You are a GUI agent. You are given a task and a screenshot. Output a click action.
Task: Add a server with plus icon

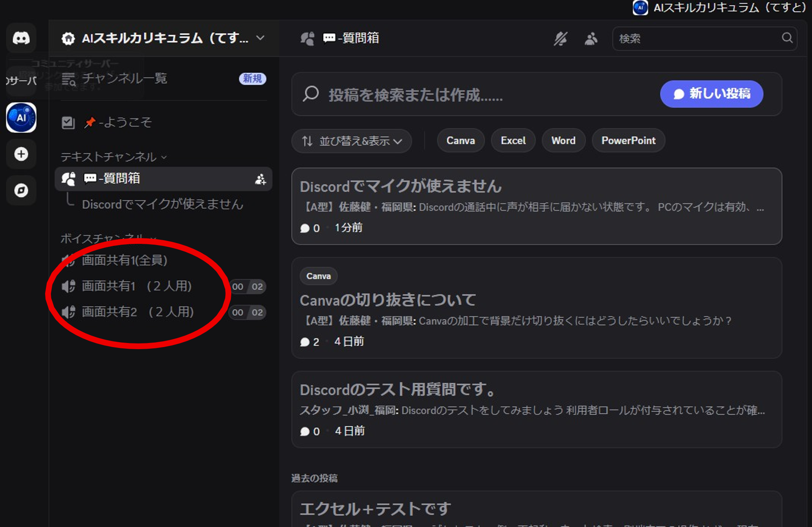tap(21, 154)
